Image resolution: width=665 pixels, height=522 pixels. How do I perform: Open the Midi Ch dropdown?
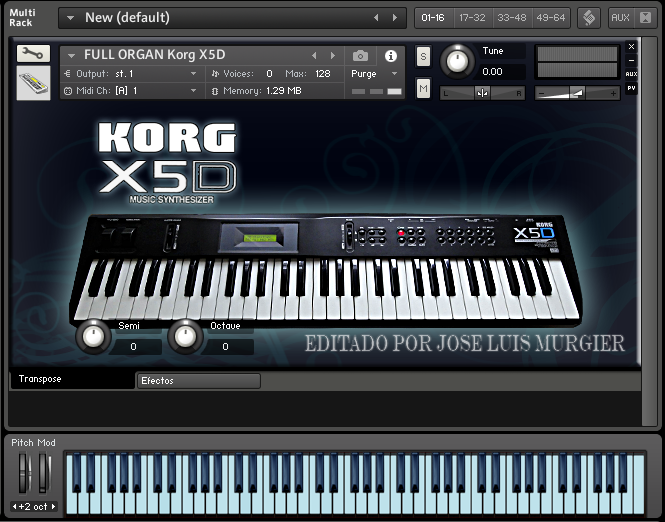[x=132, y=91]
